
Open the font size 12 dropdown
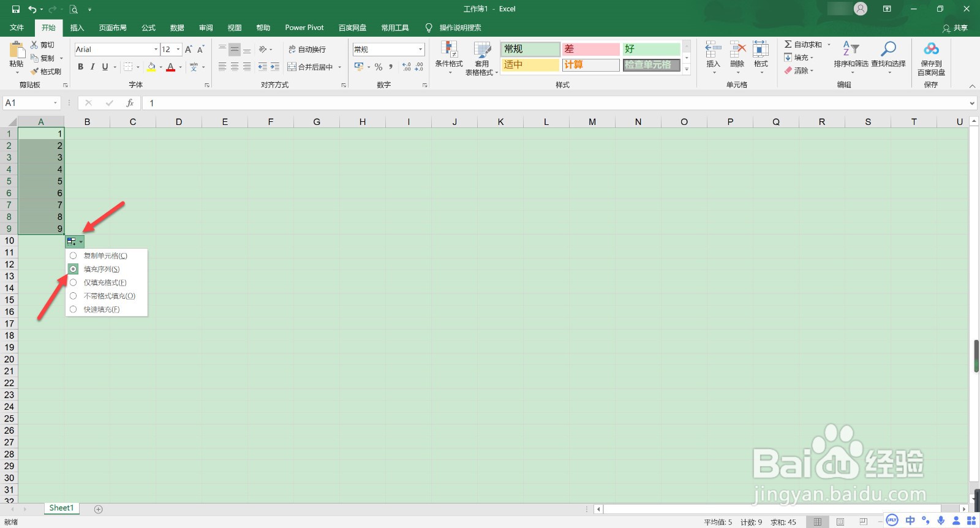(178, 49)
